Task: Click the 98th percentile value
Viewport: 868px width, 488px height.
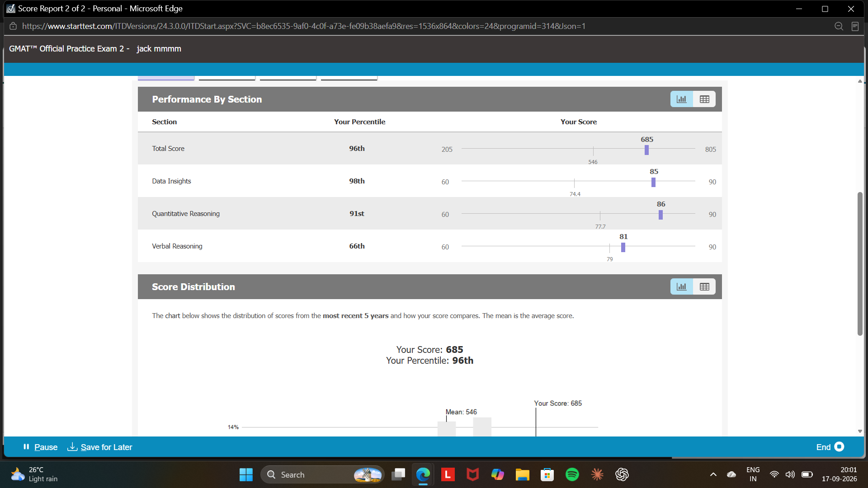Action: pyautogui.click(x=357, y=181)
